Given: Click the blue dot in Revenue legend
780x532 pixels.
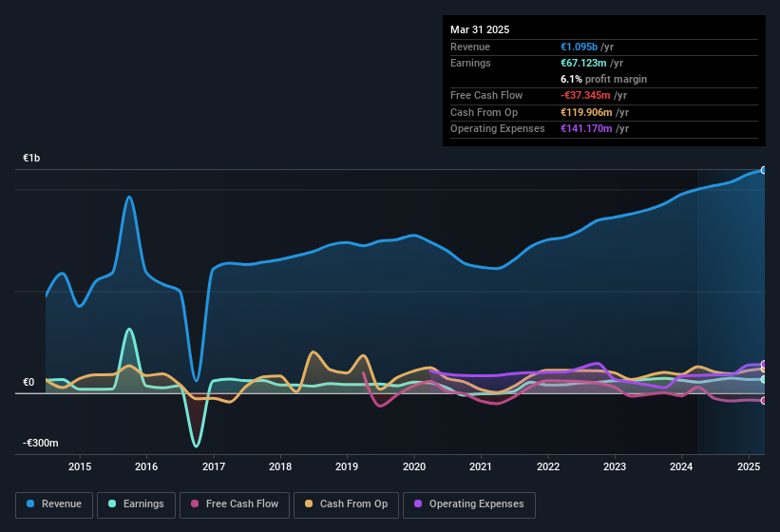Looking at the screenshot, I should click(30, 503).
